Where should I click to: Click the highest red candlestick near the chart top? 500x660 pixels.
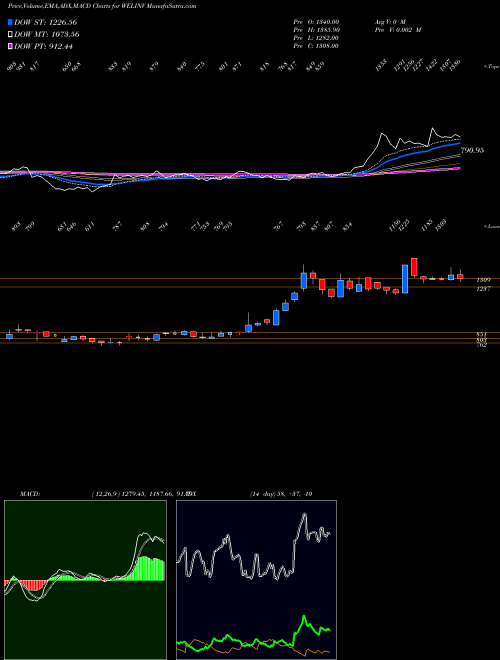point(414,267)
